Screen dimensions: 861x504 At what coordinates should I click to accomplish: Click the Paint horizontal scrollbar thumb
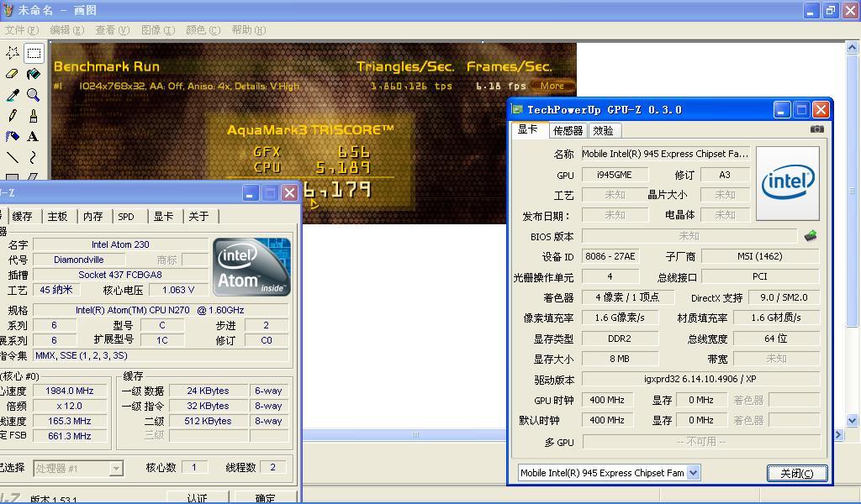415,434
